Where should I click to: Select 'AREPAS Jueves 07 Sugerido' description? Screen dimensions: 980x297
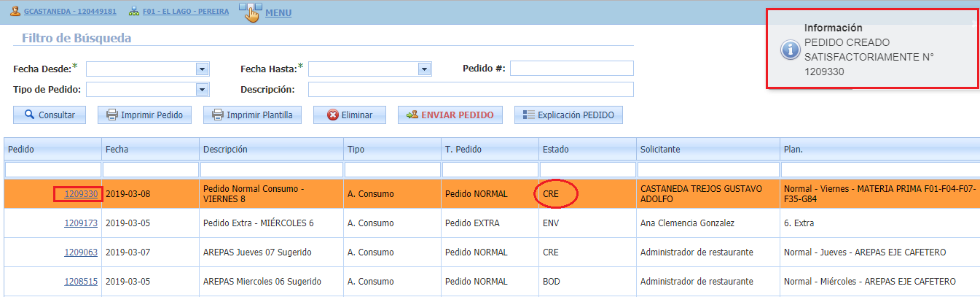coord(257,252)
